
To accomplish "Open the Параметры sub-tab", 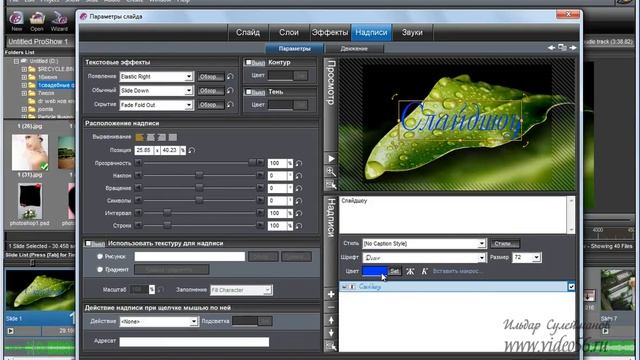I will [295, 49].
